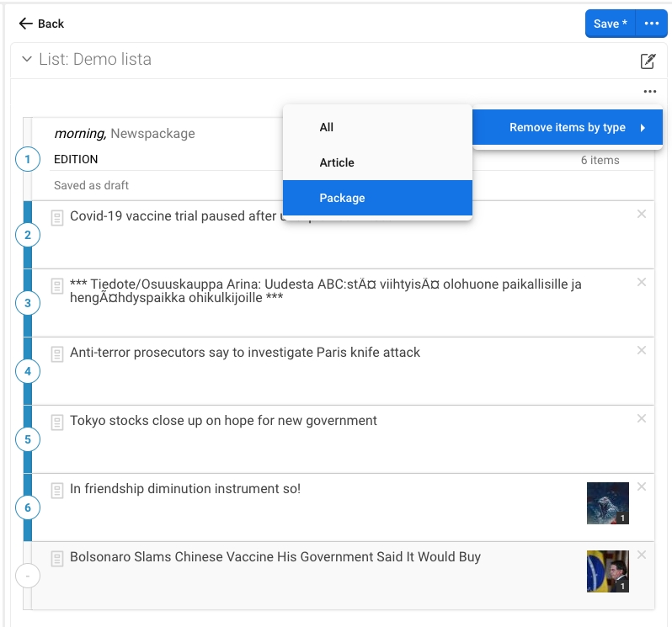Viewport: 672px width, 627px height.
Task: Remove the Tokyo stocks item
Action: tap(642, 419)
